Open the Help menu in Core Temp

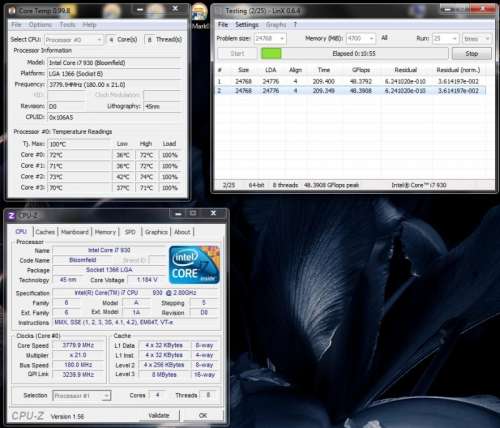89,25
